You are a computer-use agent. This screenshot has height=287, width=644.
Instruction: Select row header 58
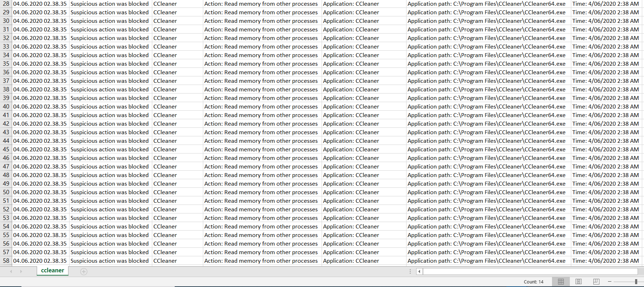coord(6,261)
